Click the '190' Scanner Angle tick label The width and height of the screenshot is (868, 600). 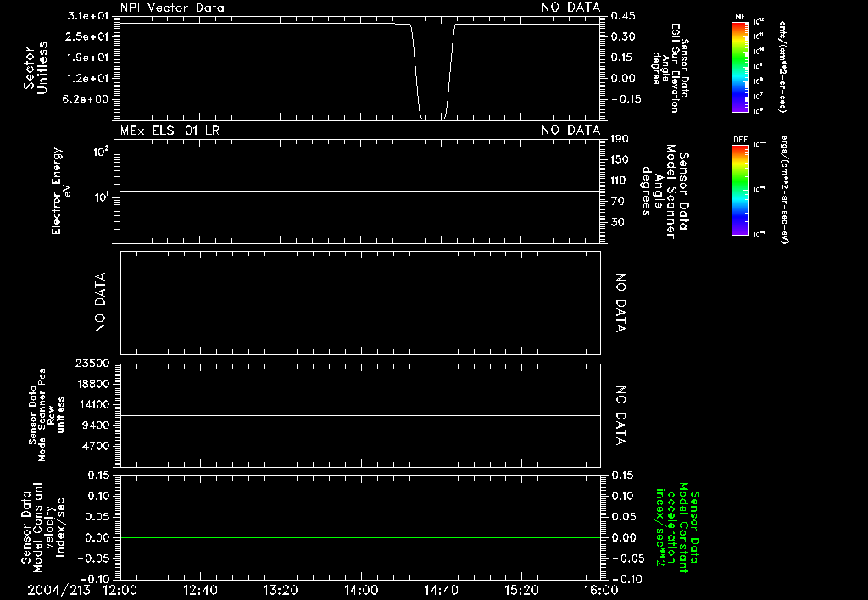[x=620, y=139]
